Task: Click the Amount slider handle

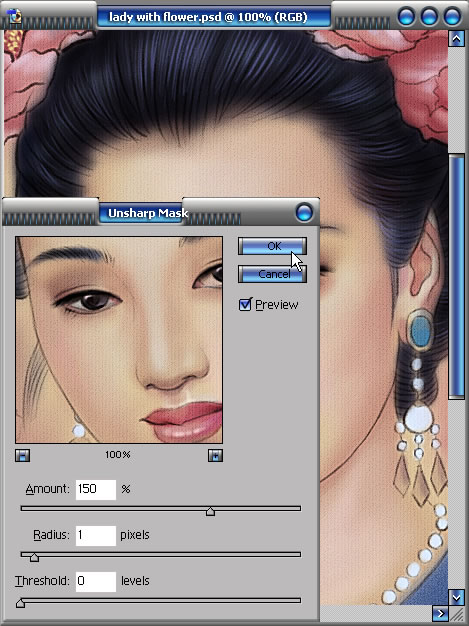Action: pyautogui.click(x=210, y=511)
